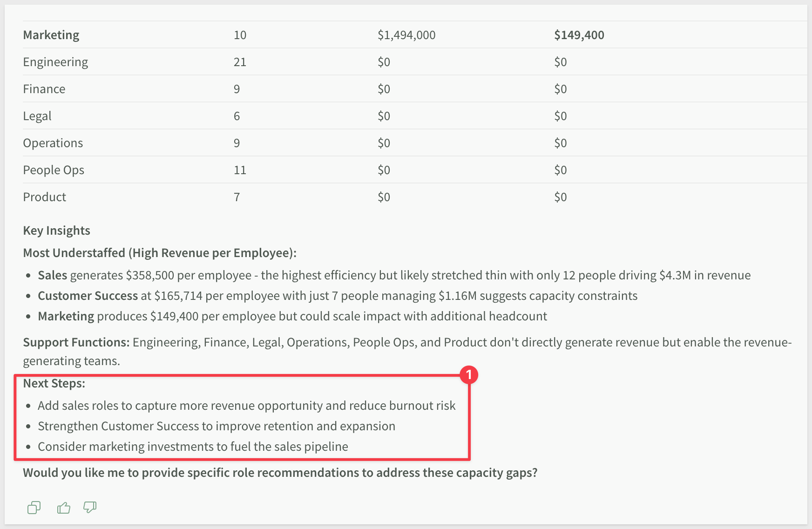The height and width of the screenshot is (529, 812).
Task: Click the bold Customer Success bullet text
Action: (88, 296)
